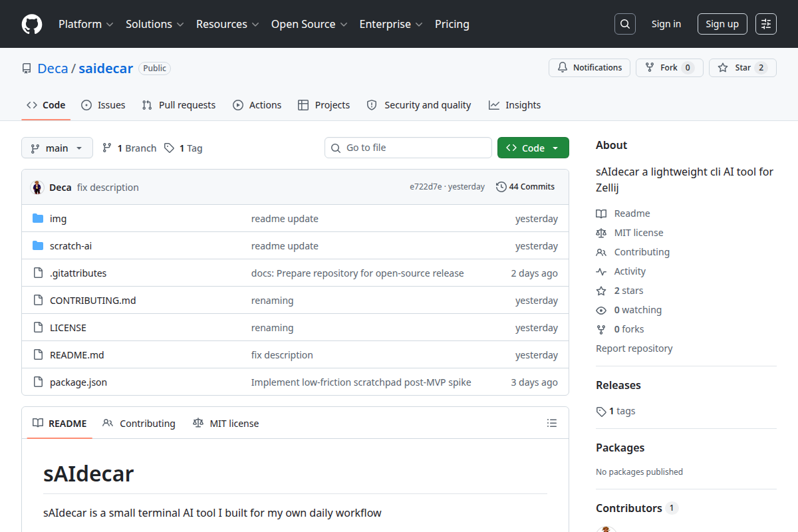Click the .gitattributes file icon
Screen dimensions: 798x532
point(38,273)
